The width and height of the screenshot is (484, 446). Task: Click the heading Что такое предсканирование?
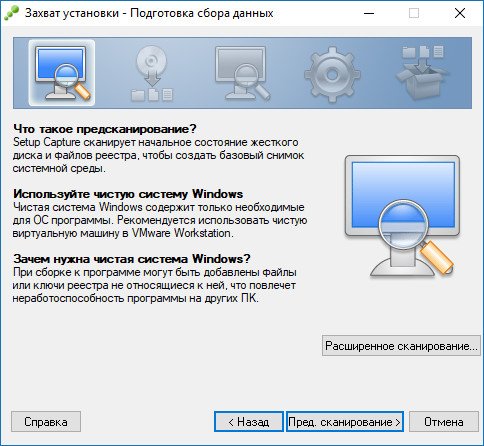click(x=105, y=129)
